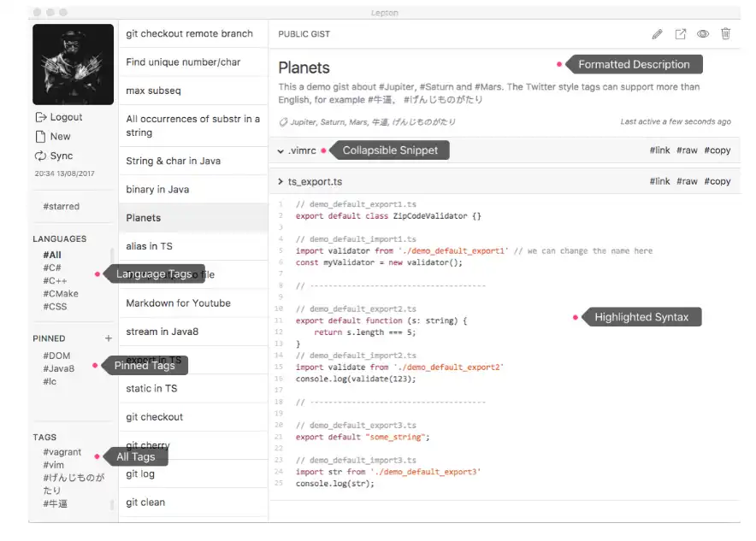Select the #Java8 pinned tag

[x=58, y=368]
